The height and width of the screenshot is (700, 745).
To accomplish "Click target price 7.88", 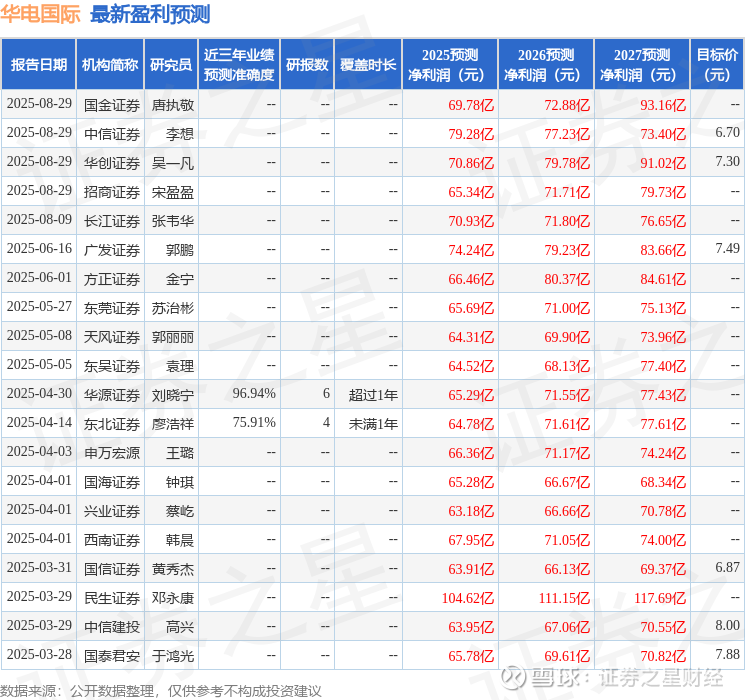I will coord(727,654).
